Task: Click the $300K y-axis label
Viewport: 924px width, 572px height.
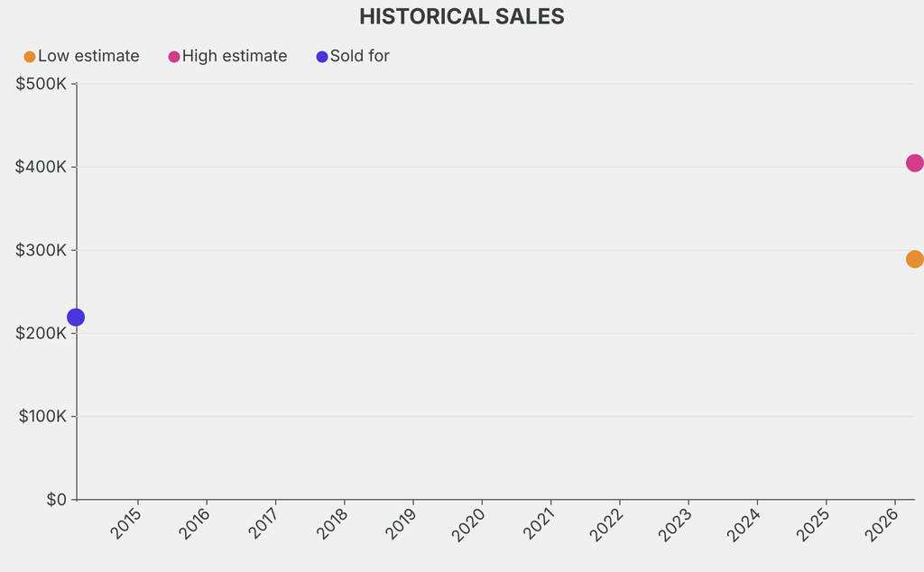Action: (42, 250)
